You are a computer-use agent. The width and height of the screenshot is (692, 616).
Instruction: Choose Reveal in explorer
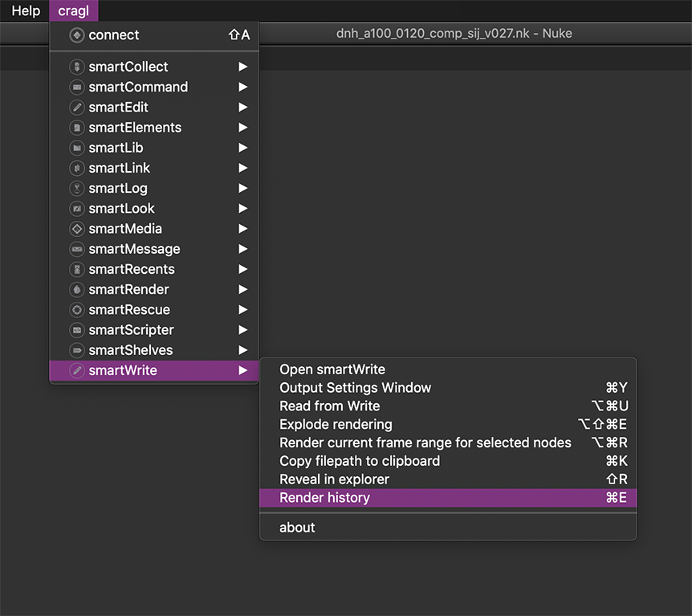334,479
